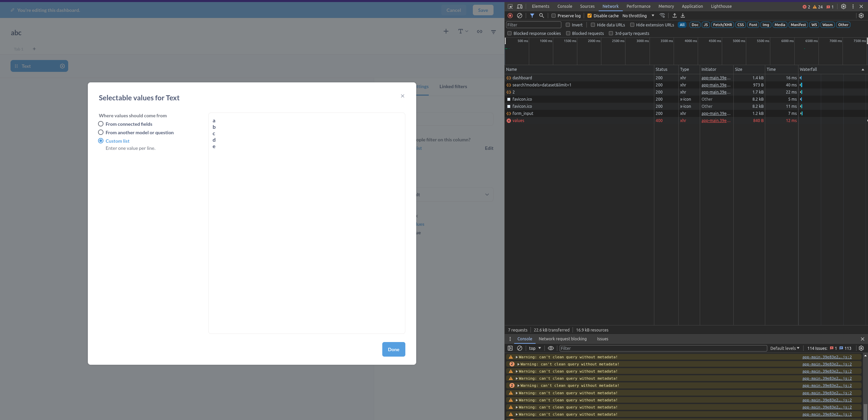This screenshot has width=868, height=420.
Task: Uncheck the Disable cache checkbox
Action: point(590,16)
